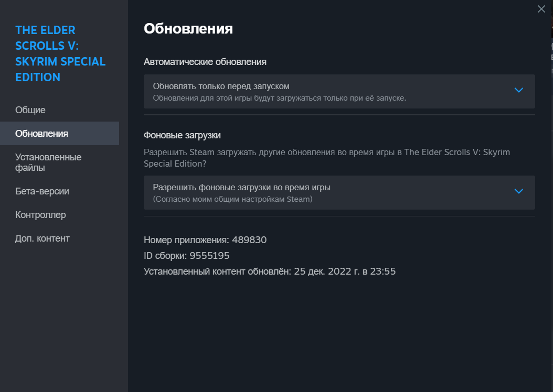Viewport: 553px width, 392px height.
Task: Expand the chevron for "Обновлять только перед запуском"
Action: (518, 90)
